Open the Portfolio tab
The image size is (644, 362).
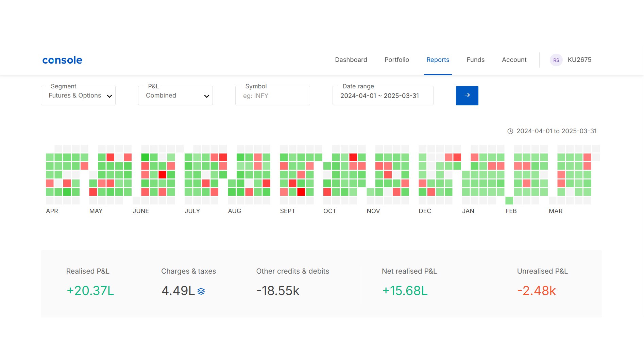pos(397,60)
